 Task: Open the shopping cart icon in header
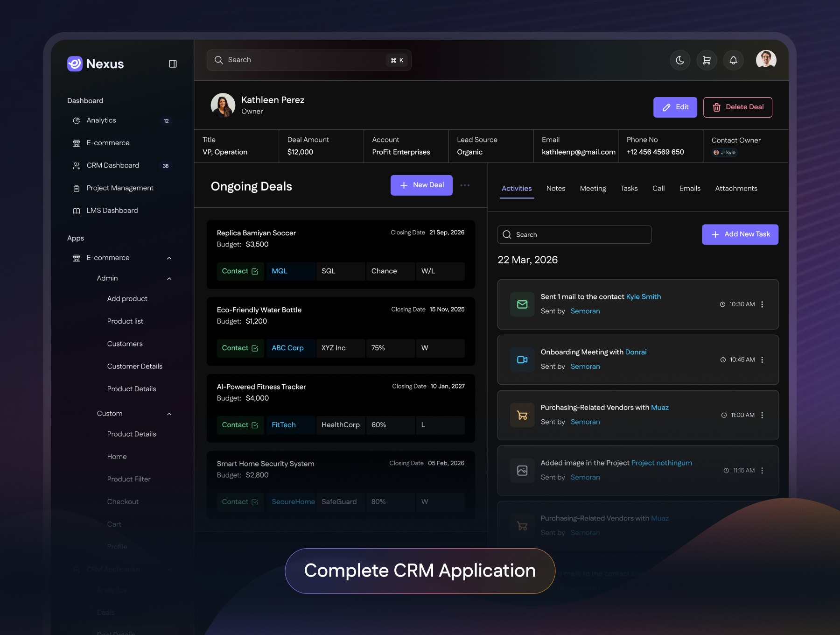707,60
